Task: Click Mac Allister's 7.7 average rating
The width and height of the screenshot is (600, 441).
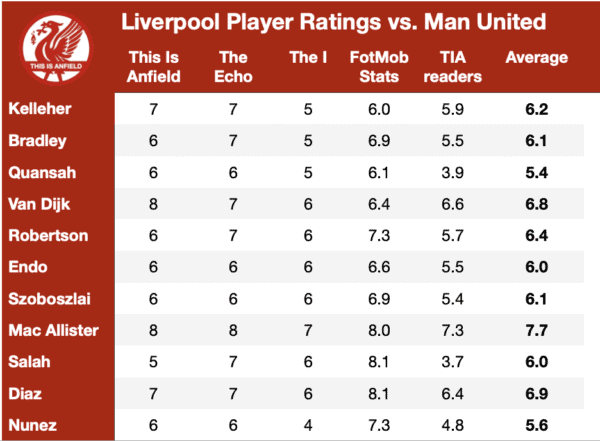Action: [536, 330]
